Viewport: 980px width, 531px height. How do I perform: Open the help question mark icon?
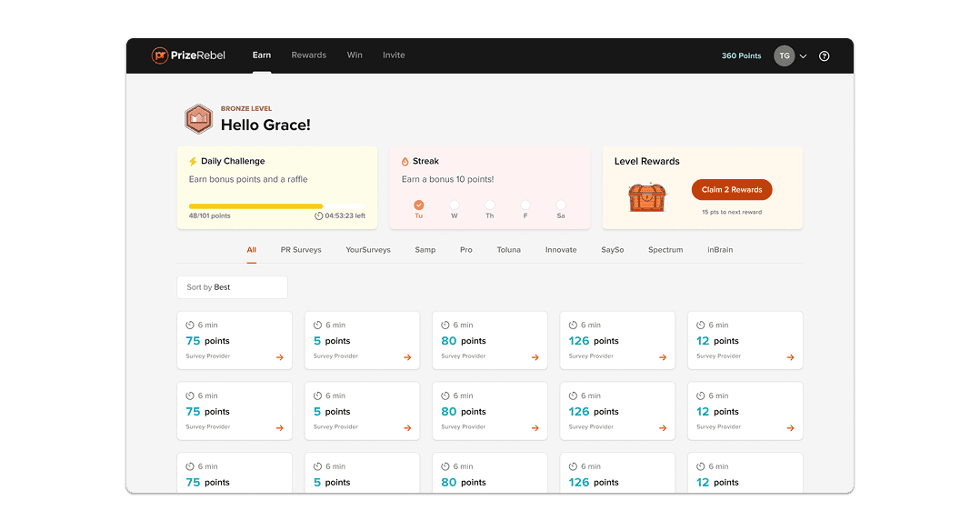[825, 55]
